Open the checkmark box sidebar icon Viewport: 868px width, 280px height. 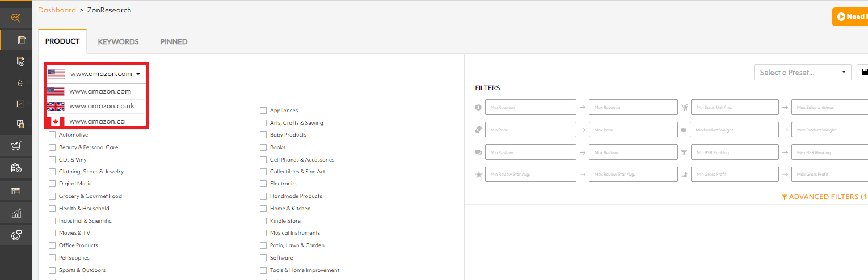click(20, 104)
